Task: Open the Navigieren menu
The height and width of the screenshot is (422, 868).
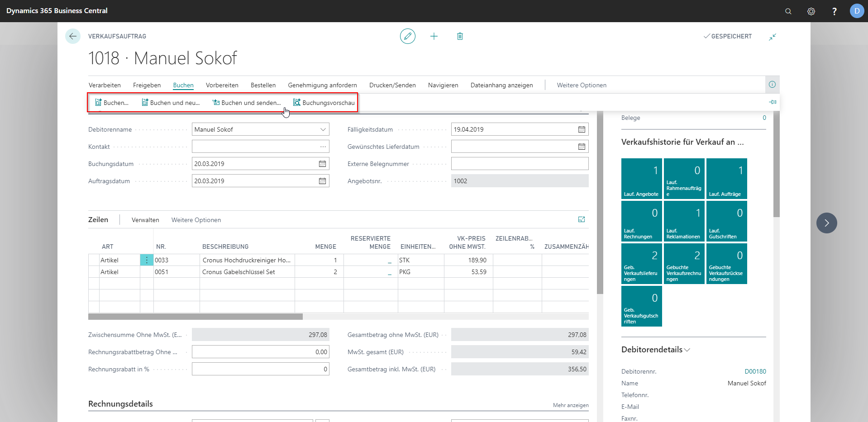Action: tap(443, 85)
